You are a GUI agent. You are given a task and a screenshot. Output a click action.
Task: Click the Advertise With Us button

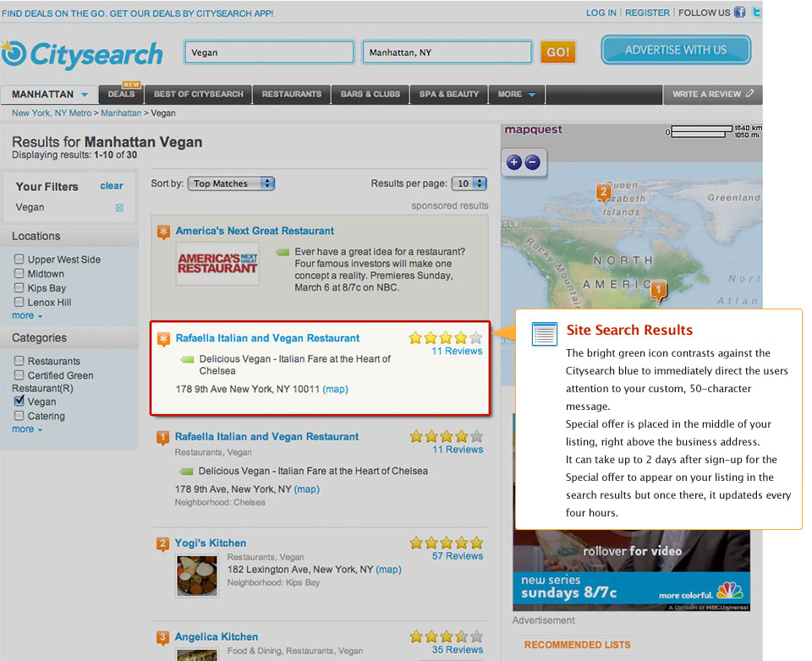(676, 50)
